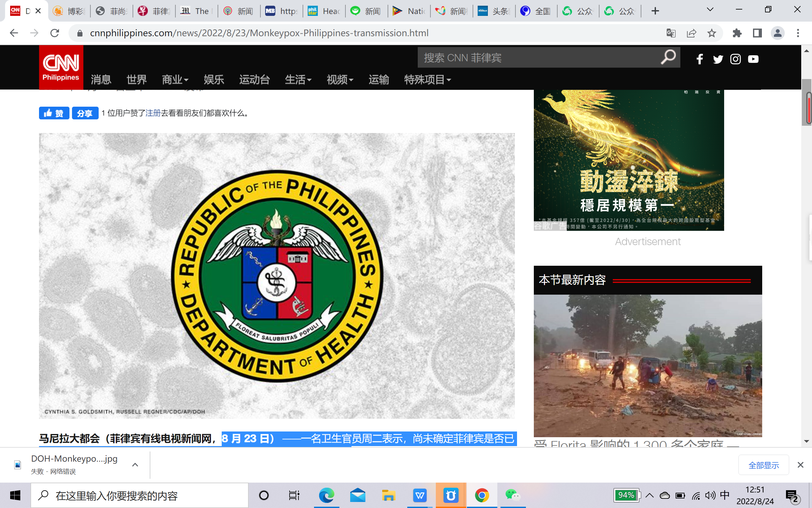Click 注册 sign up link
The image size is (812, 508).
click(x=153, y=113)
